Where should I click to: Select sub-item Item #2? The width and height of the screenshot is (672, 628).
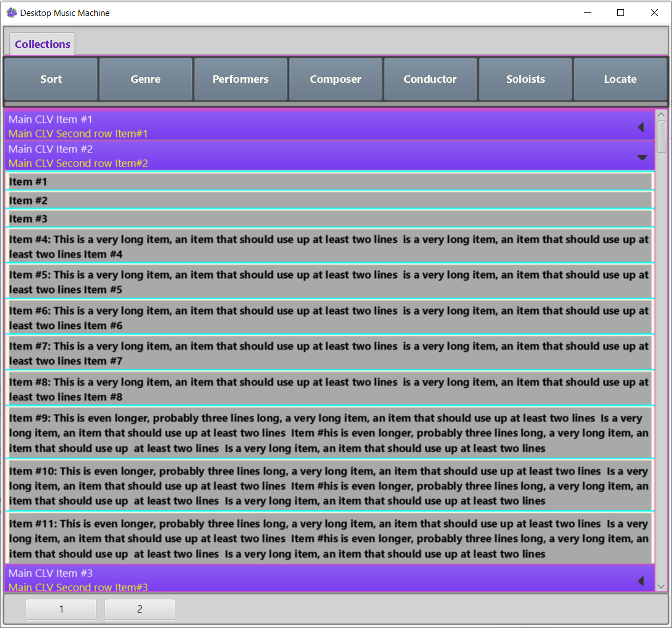click(329, 200)
